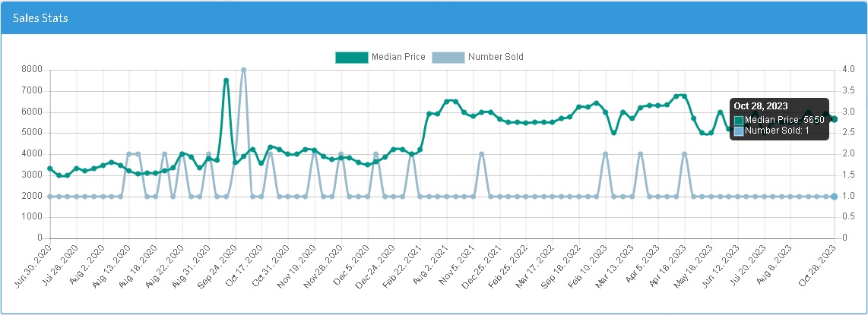Select the Median Price spike point near 7500
Viewport: 868px width, 315px height.
tap(226, 80)
